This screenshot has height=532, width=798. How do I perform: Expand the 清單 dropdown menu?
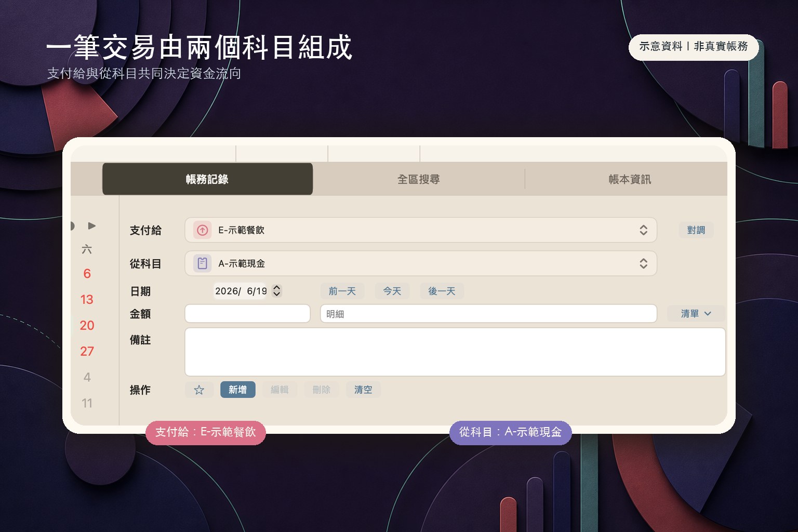696,313
